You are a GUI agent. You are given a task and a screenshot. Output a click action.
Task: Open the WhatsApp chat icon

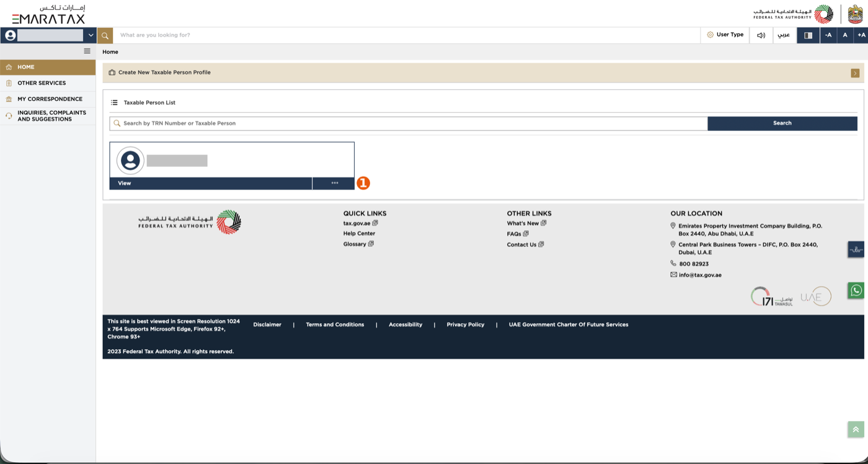click(856, 290)
